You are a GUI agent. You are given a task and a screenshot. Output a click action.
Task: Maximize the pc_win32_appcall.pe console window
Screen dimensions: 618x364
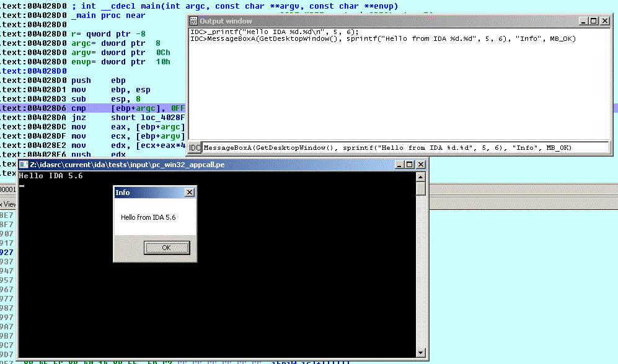tap(410, 165)
